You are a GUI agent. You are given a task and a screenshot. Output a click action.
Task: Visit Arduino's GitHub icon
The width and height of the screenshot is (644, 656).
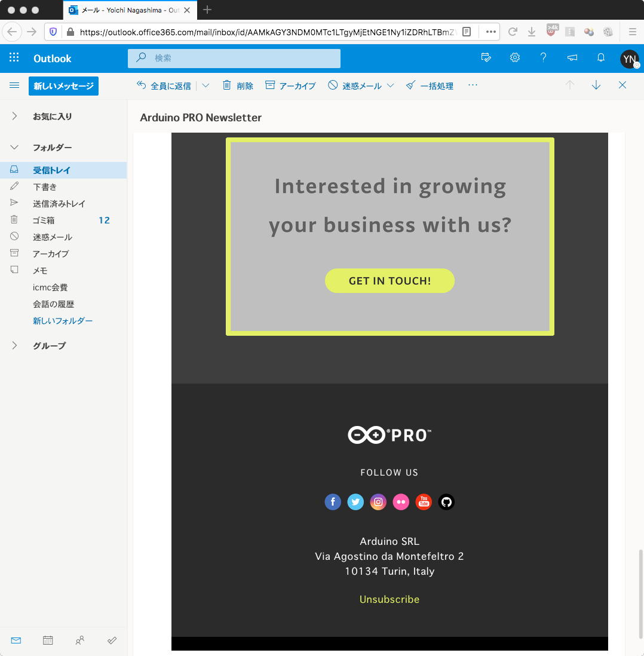click(446, 502)
